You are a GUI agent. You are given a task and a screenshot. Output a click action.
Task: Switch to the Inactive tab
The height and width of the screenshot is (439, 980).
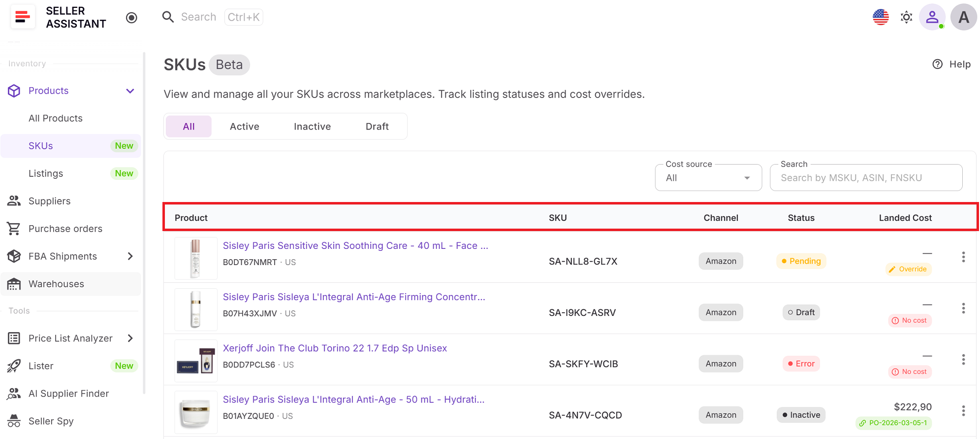click(313, 127)
